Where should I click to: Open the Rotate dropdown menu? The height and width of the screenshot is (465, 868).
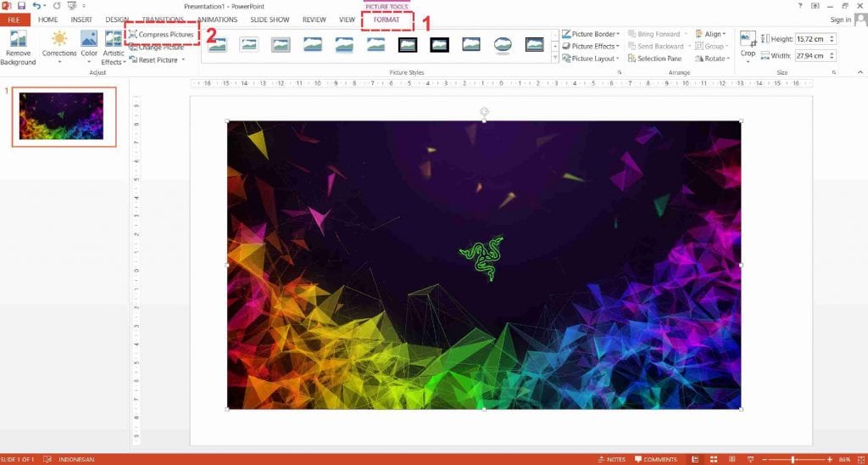click(710, 59)
